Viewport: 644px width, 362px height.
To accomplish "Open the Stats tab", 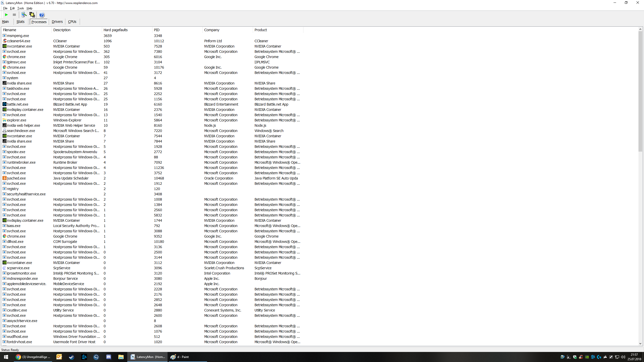I will pyautogui.click(x=20, y=22).
